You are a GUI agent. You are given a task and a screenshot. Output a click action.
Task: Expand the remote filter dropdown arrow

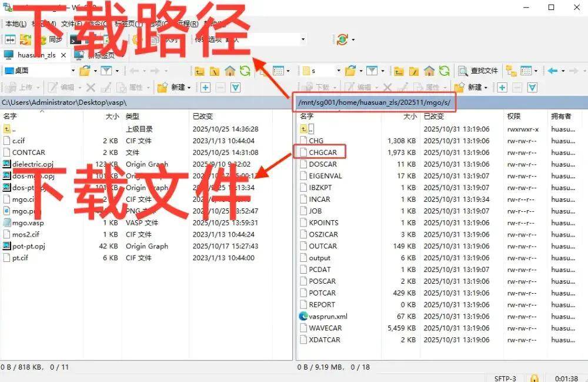pos(385,71)
